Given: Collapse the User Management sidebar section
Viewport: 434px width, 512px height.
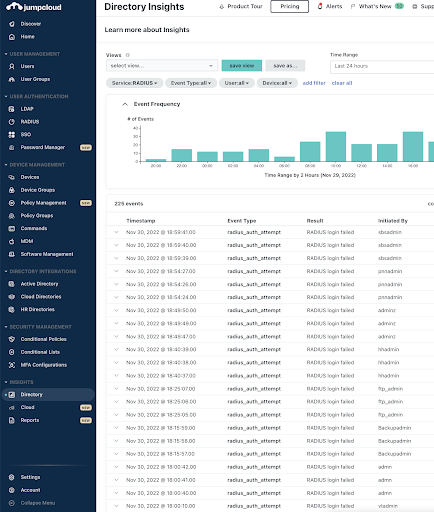Looking at the screenshot, I should click(6, 54).
